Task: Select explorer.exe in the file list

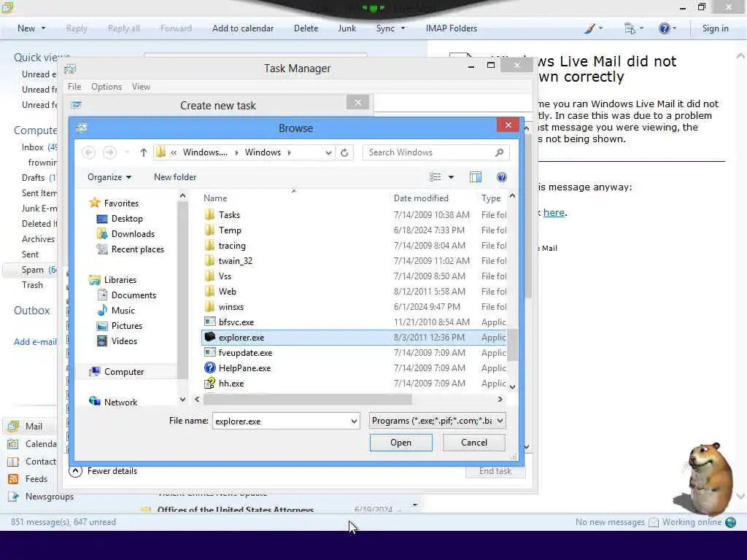Action: (354, 337)
